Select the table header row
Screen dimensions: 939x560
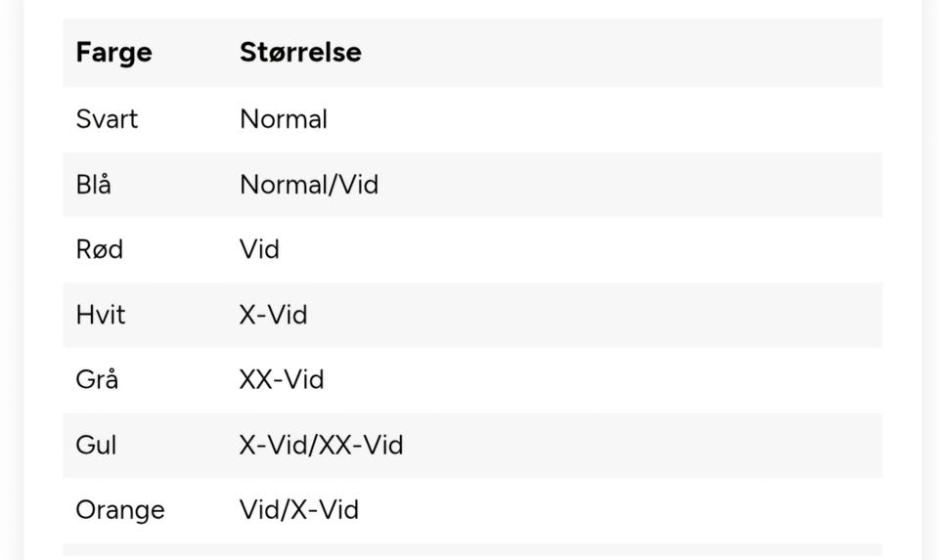pyautogui.click(x=587, y=52)
